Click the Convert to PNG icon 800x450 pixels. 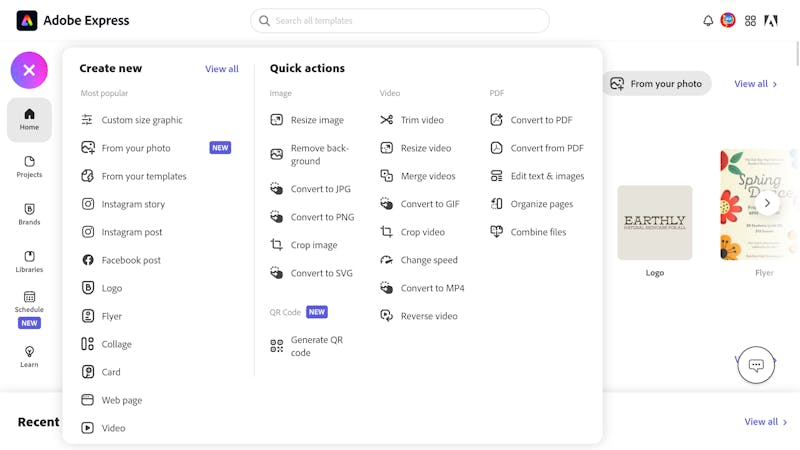[x=277, y=216]
